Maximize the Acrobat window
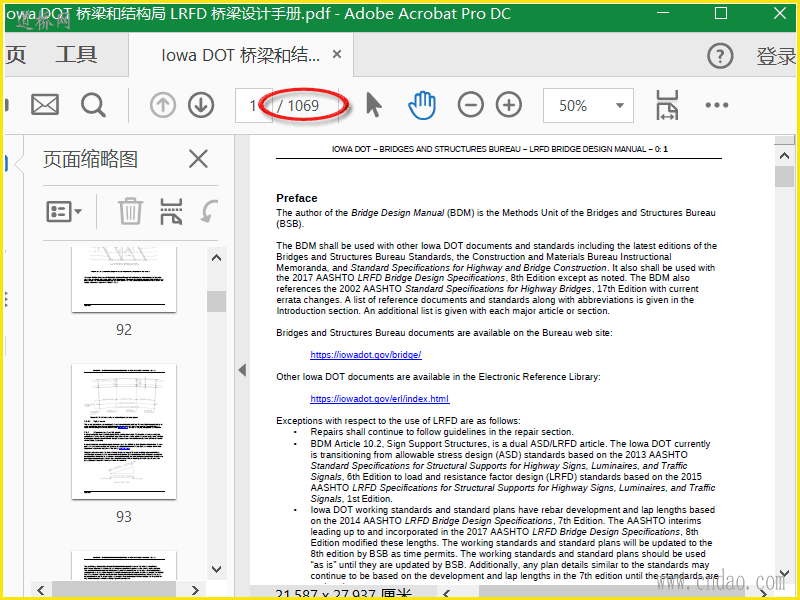This screenshot has height=600, width=800. tap(721, 13)
